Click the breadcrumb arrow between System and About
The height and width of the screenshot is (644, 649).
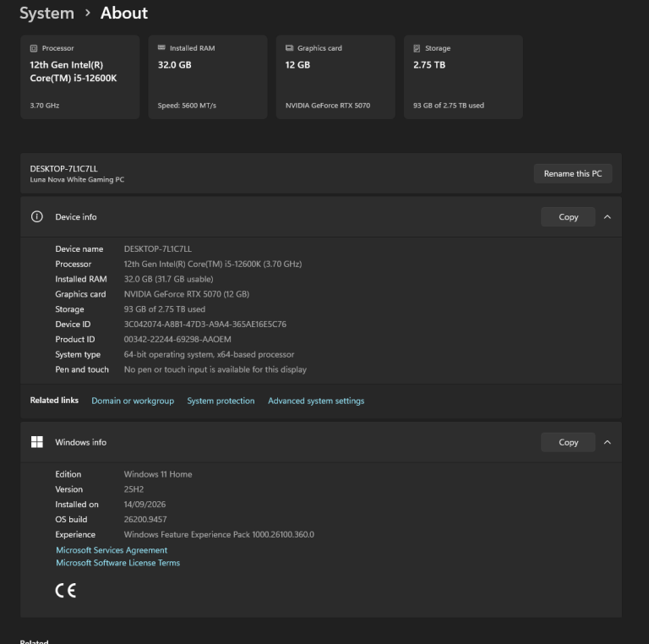[87, 13]
